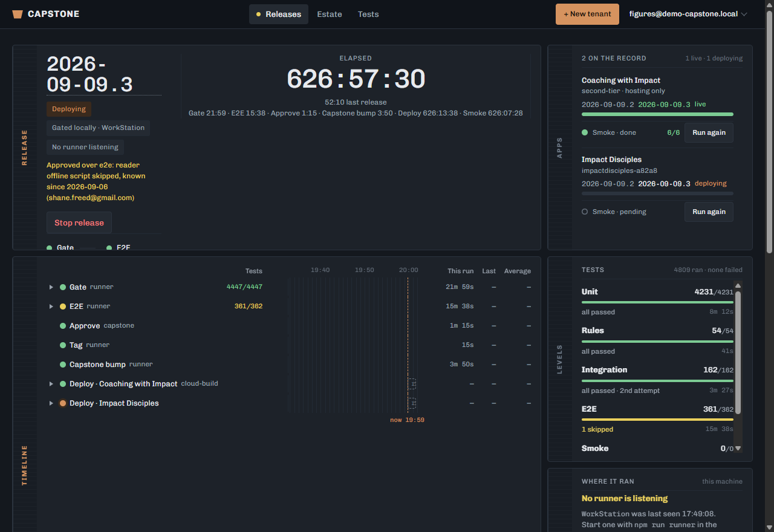
Task: Click the 1 skipped label under E2E
Action: [x=597, y=429]
